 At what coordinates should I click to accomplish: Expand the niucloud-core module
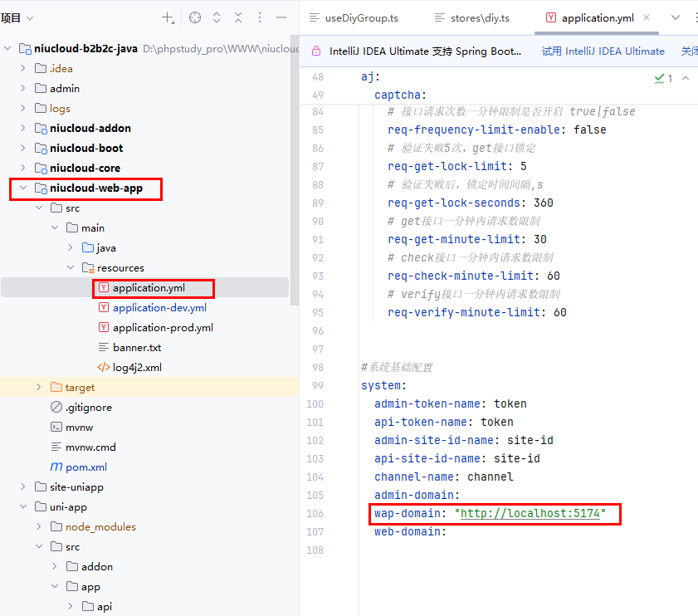[x=22, y=169]
